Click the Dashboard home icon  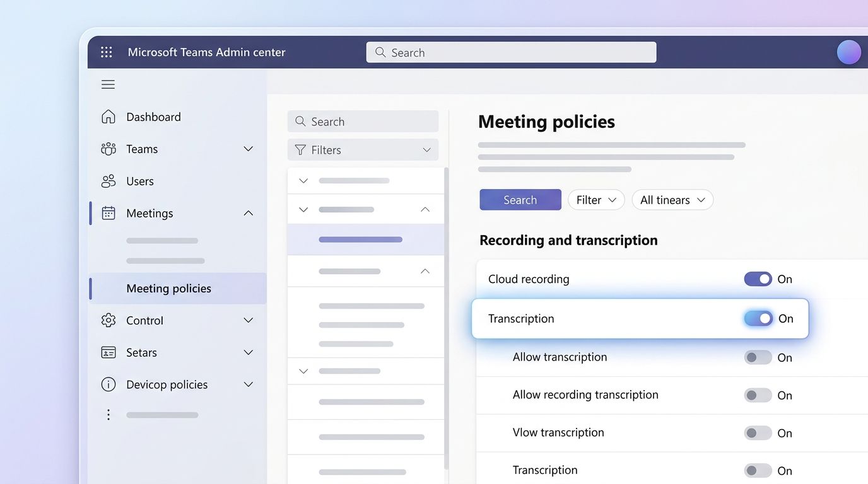pyautogui.click(x=108, y=116)
